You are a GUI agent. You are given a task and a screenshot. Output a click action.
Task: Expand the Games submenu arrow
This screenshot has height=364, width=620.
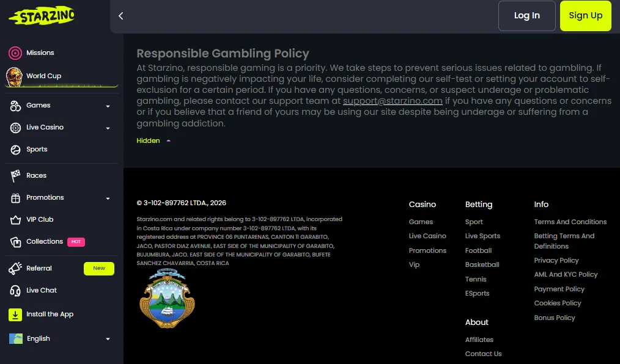tap(108, 106)
